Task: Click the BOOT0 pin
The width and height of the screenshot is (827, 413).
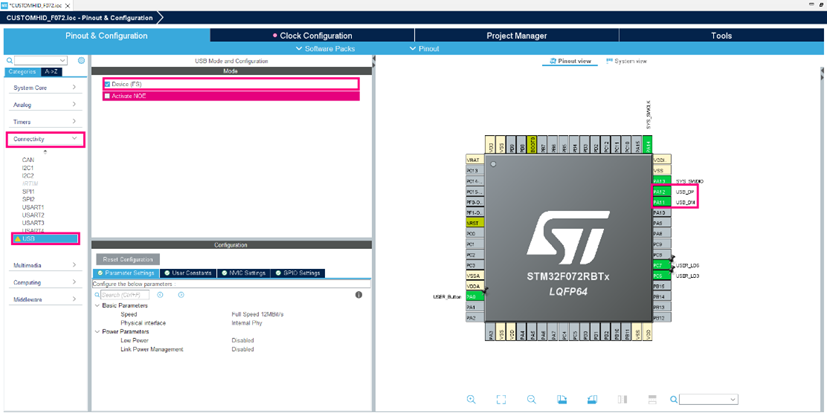Action: tap(533, 144)
